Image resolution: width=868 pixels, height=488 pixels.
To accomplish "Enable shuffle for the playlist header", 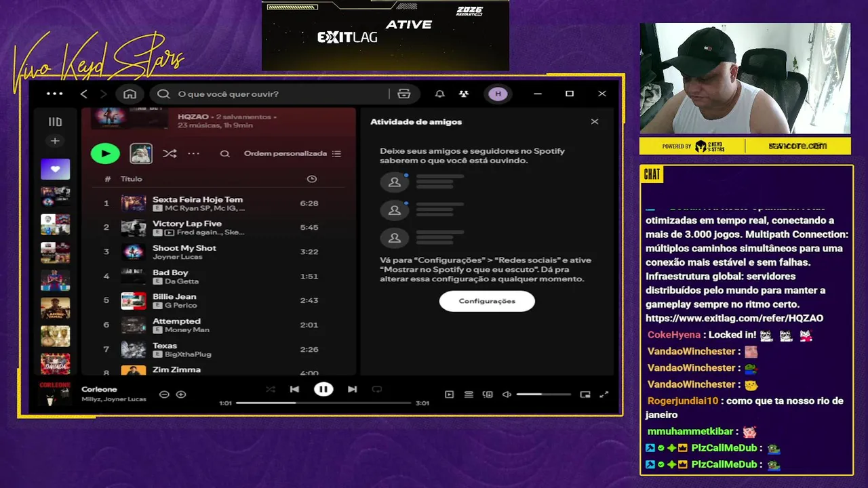I will [x=170, y=154].
